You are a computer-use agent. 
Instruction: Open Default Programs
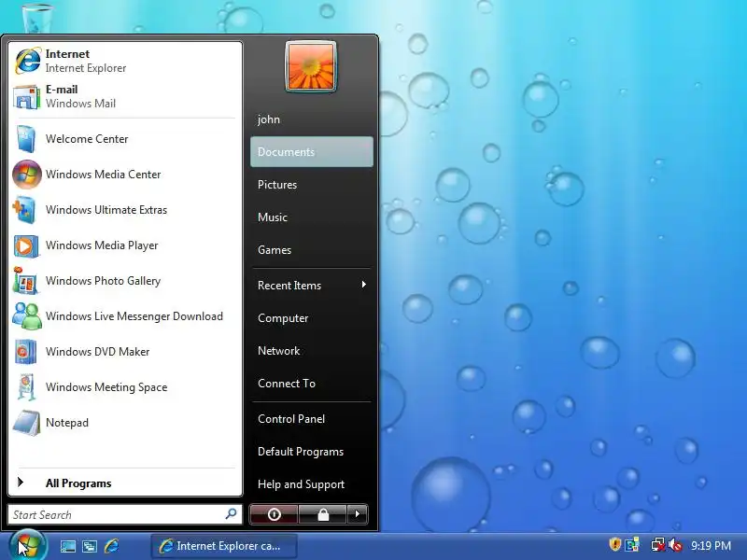[x=312, y=452]
